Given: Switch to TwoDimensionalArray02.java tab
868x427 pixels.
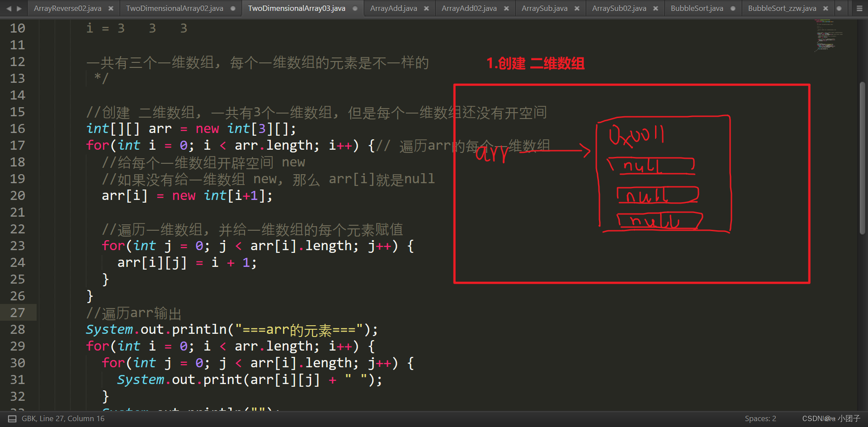Looking at the screenshot, I should 175,8.
